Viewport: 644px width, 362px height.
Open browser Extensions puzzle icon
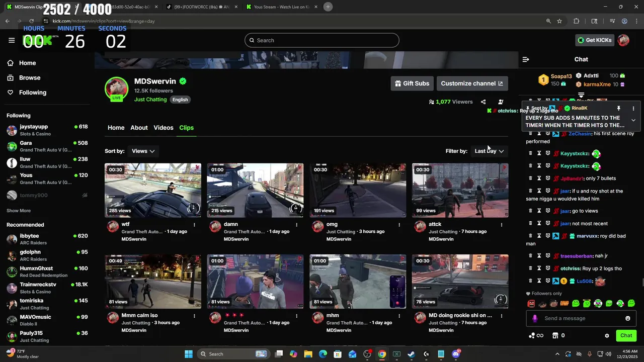(577, 21)
